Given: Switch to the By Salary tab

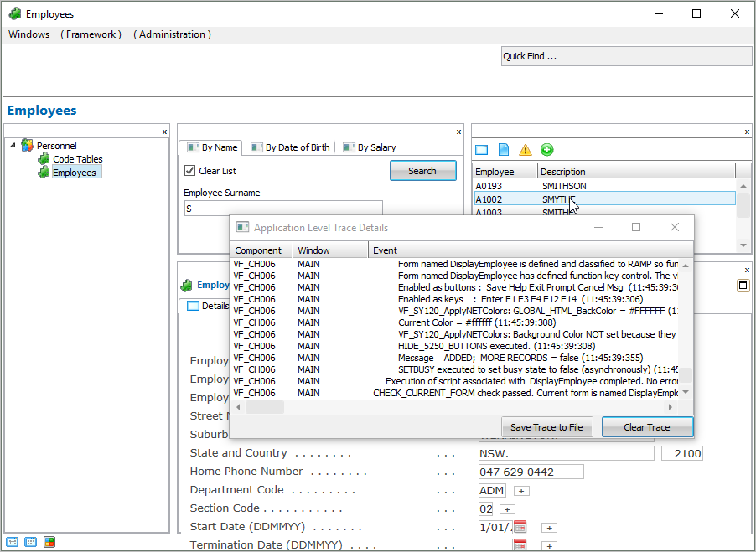Looking at the screenshot, I should 369,147.
